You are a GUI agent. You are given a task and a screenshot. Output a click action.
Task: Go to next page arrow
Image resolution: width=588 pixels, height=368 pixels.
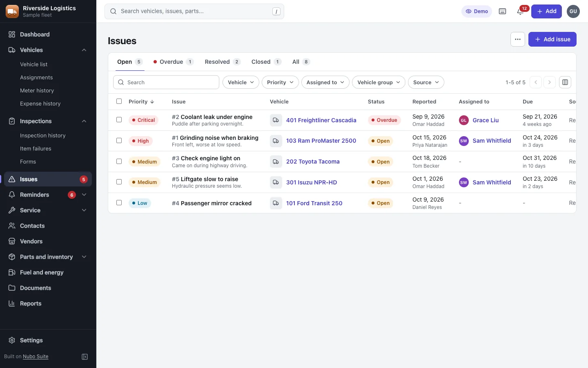pos(550,82)
